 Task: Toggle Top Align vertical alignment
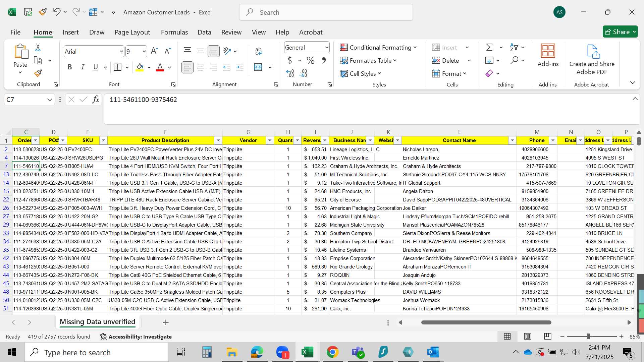click(187, 51)
